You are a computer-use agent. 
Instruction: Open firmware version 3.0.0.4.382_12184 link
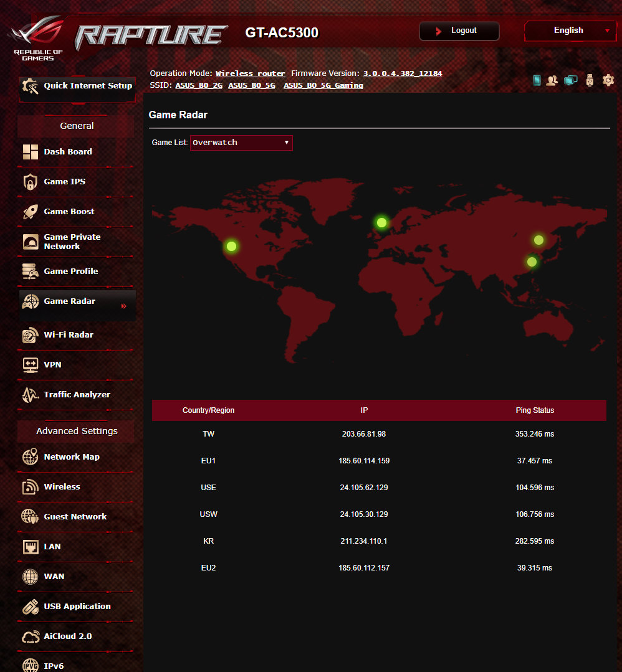[x=403, y=73]
